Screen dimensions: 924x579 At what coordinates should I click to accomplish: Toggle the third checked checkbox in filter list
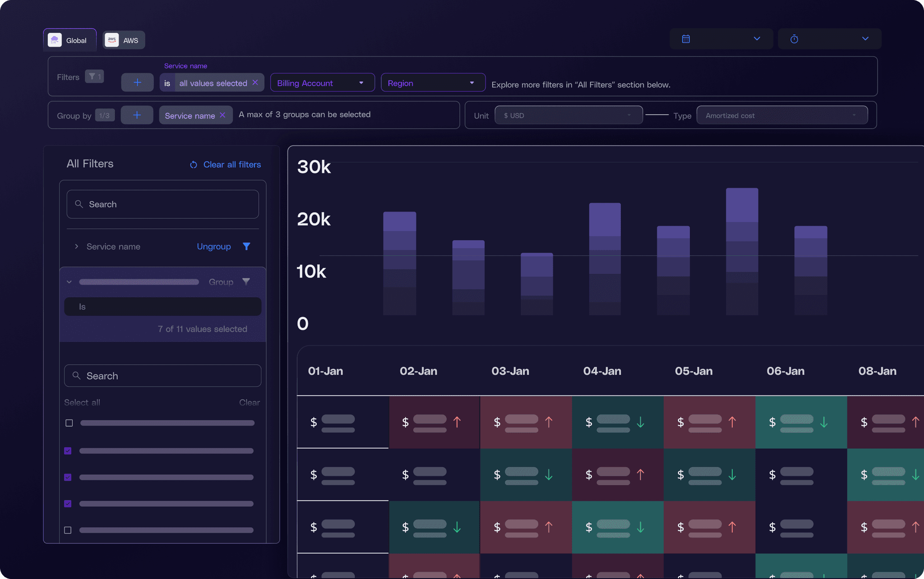68,504
